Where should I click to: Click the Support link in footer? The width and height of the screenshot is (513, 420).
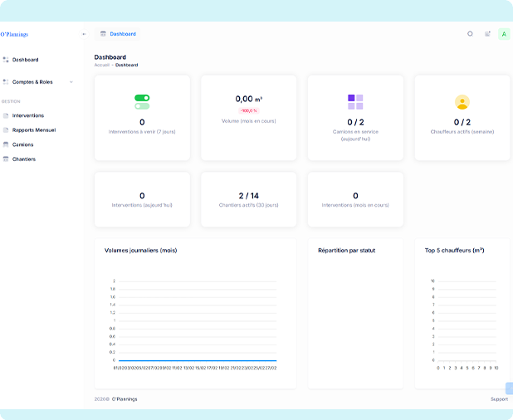[x=498, y=399]
